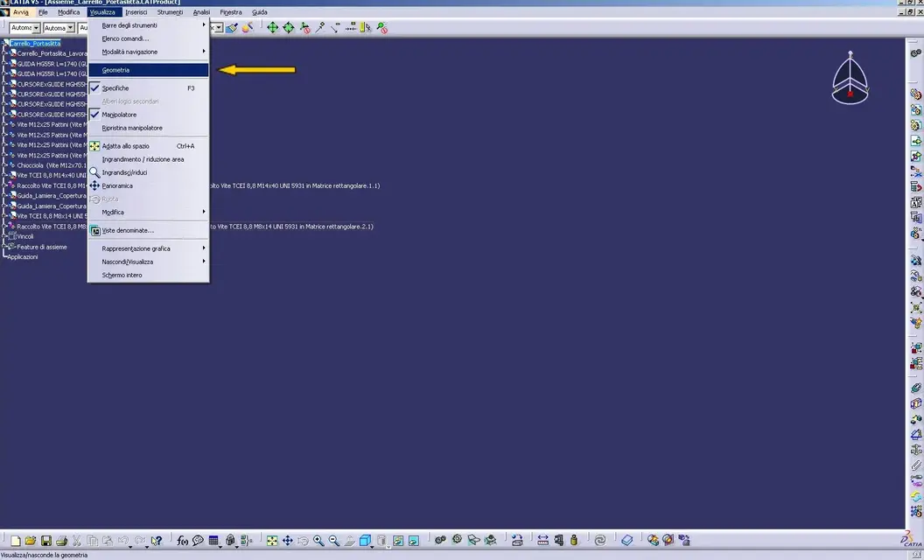
Task: Select Vincoli node in tree
Action: coord(25,236)
